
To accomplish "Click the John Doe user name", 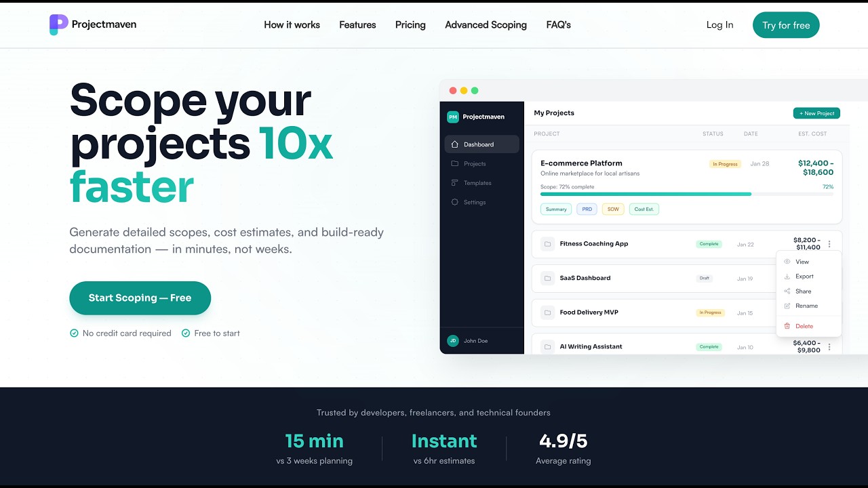I will (475, 341).
